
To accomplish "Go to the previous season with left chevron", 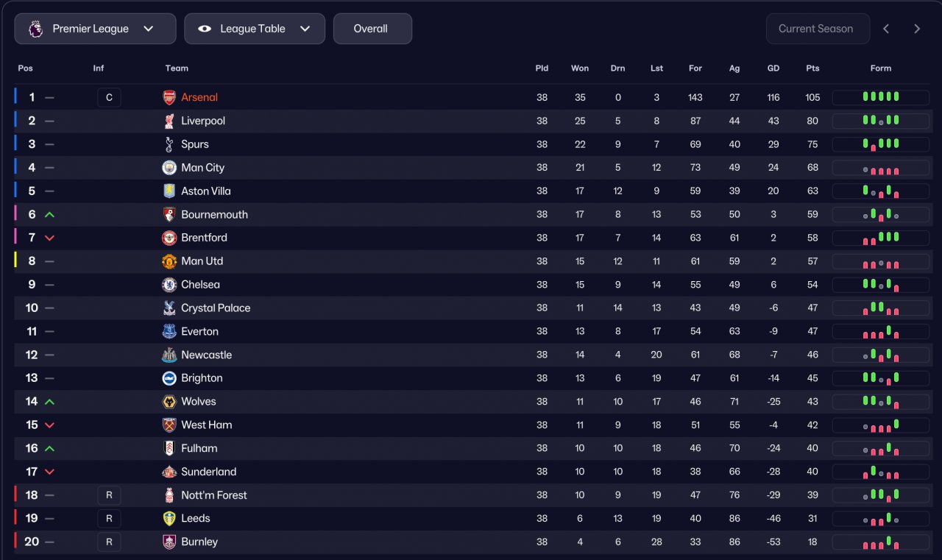I will (x=886, y=29).
